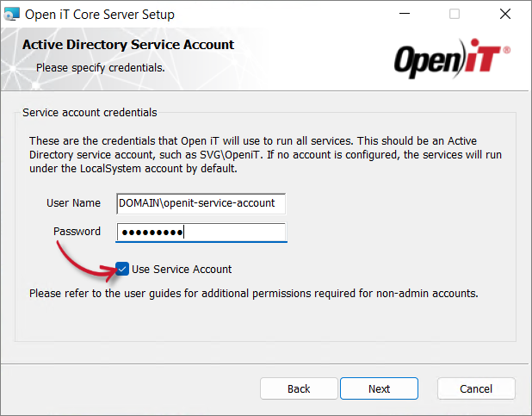
Task: Cancel the Core Server setup
Action: tap(476, 388)
